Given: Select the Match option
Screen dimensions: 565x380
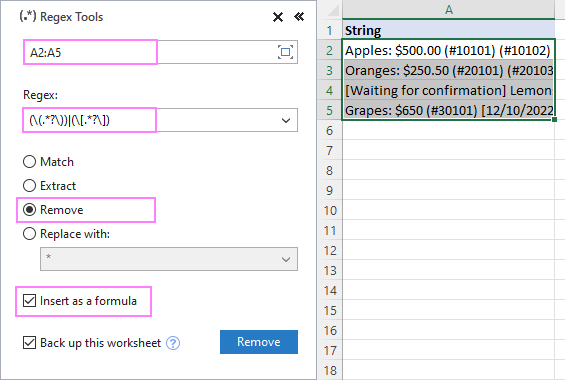Looking at the screenshot, I should [30, 162].
